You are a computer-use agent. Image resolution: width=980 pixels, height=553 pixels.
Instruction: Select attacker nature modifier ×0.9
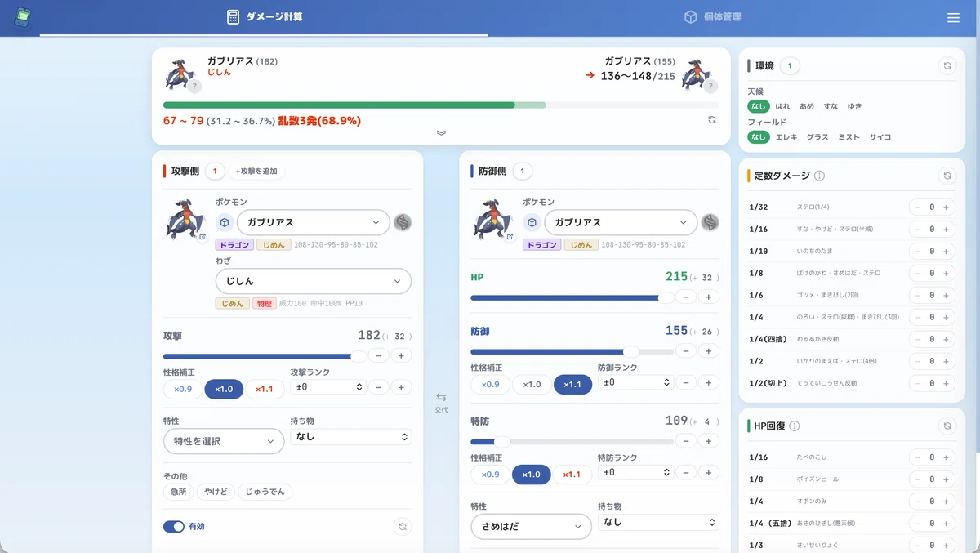[x=183, y=389]
